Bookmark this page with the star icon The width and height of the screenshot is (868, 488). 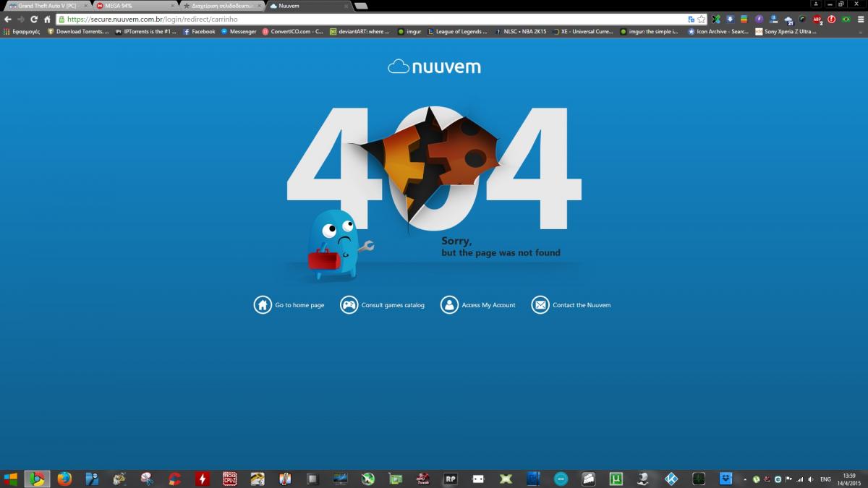click(x=701, y=20)
